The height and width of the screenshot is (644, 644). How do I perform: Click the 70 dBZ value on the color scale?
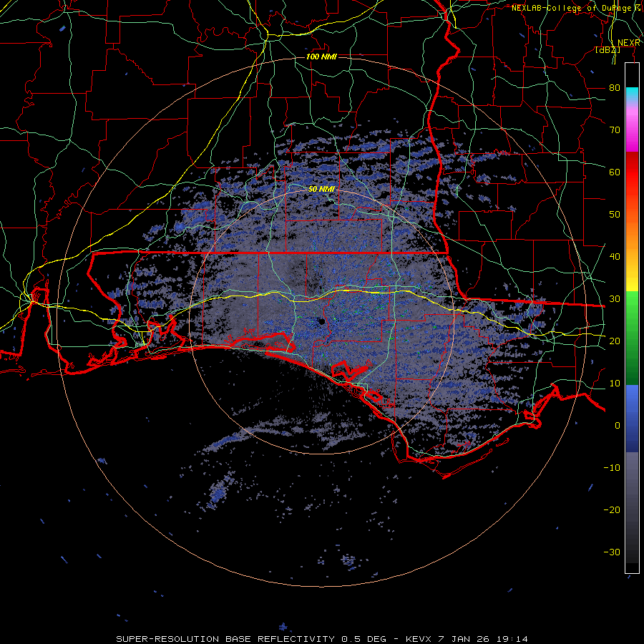(615, 130)
